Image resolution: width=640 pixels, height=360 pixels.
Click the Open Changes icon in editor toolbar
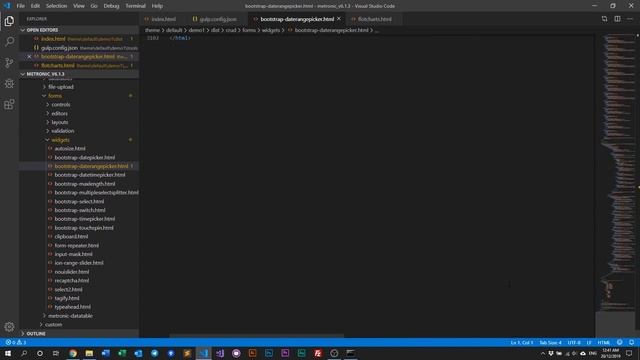(x=604, y=19)
